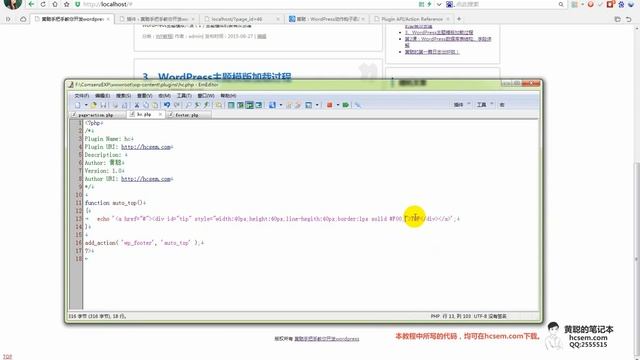
Task: Cut selection with the scissors icon
Action: [137, 105]
